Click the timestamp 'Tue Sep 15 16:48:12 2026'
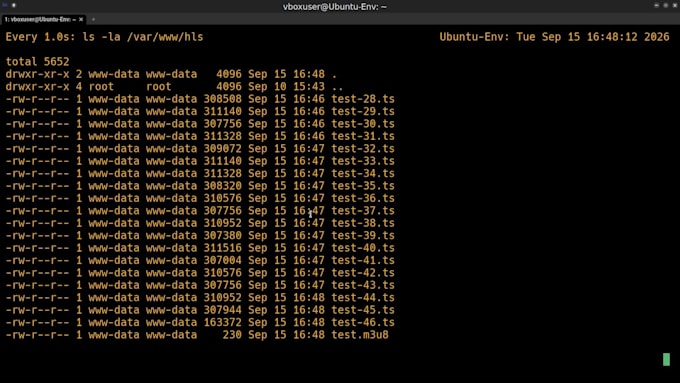680x383 pixels. tap(593, 37)
